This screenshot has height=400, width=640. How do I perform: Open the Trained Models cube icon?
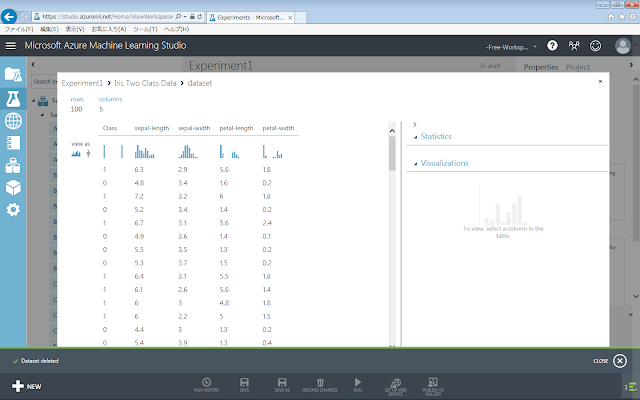13,188
